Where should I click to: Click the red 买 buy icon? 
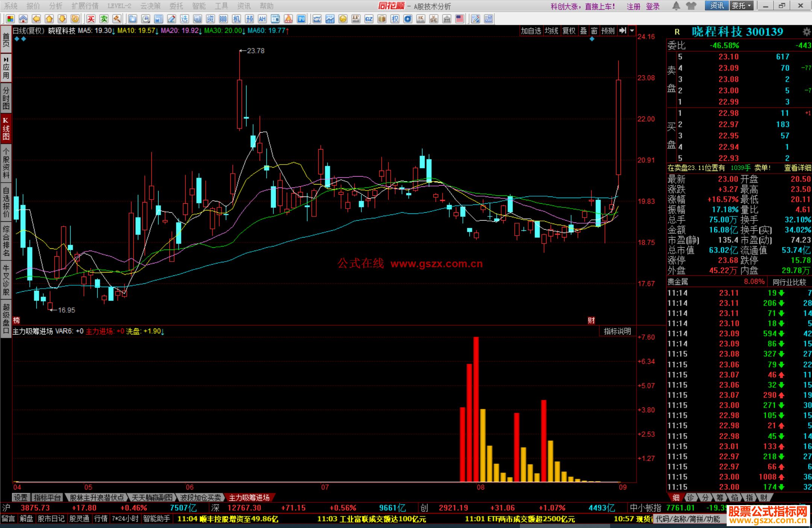91,19
